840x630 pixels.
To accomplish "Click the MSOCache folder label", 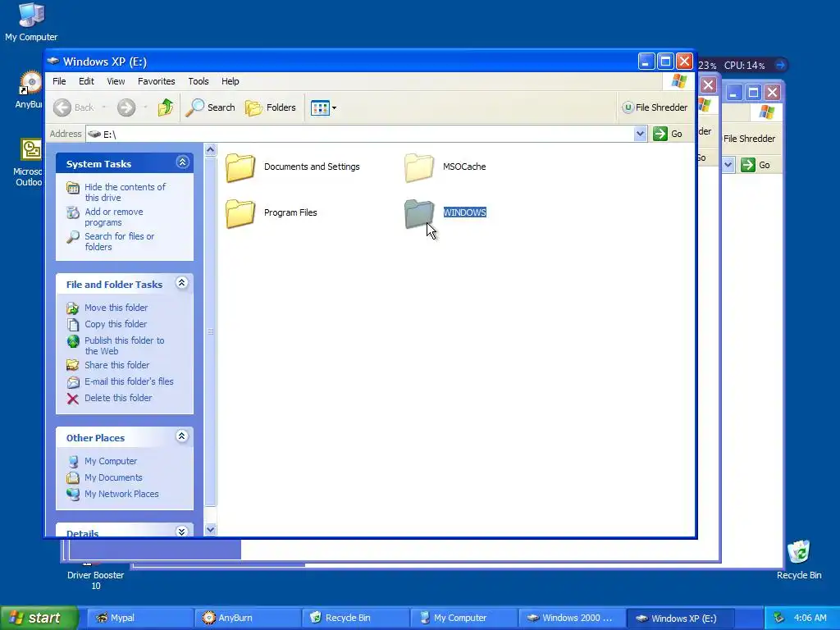I will (464, 167).
